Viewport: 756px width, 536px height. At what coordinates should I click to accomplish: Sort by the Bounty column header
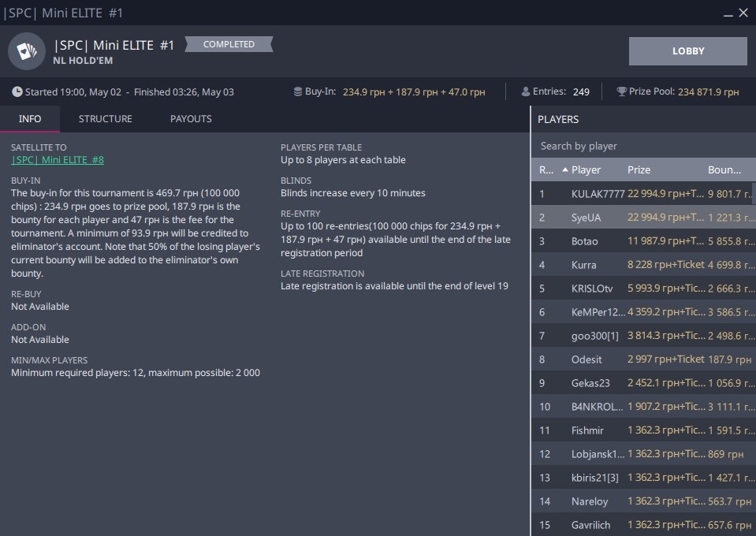[724, 169]
